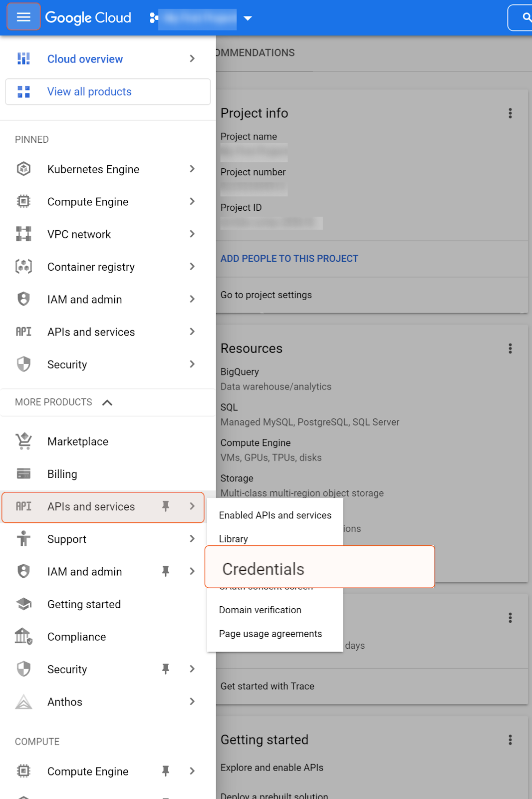Screen dimensions: 532x799
Task: Click the VPC network icon
Action: (23, 234)
